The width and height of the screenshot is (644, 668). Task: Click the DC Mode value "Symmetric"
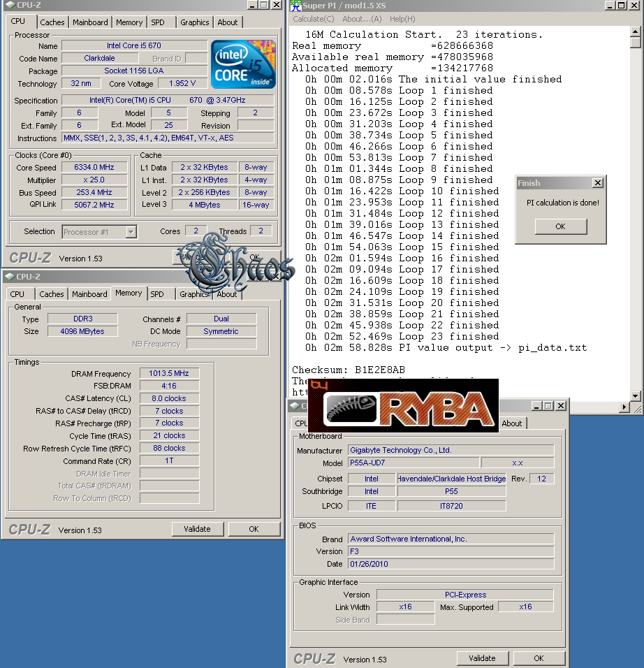[221, 331]
